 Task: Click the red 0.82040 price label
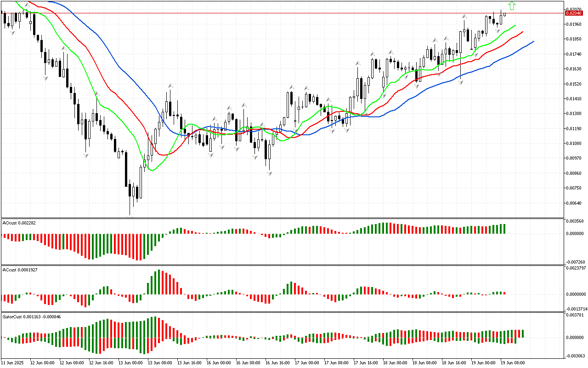pos(574,13)
